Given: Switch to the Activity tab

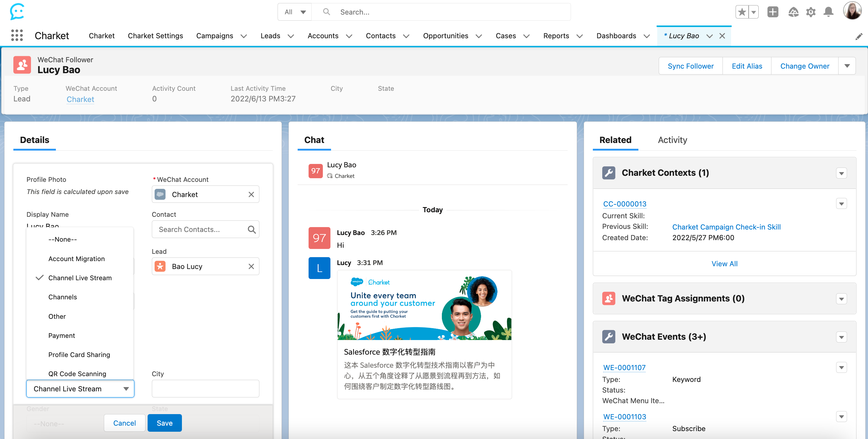Looking at the screenshot, I should 672,140.
